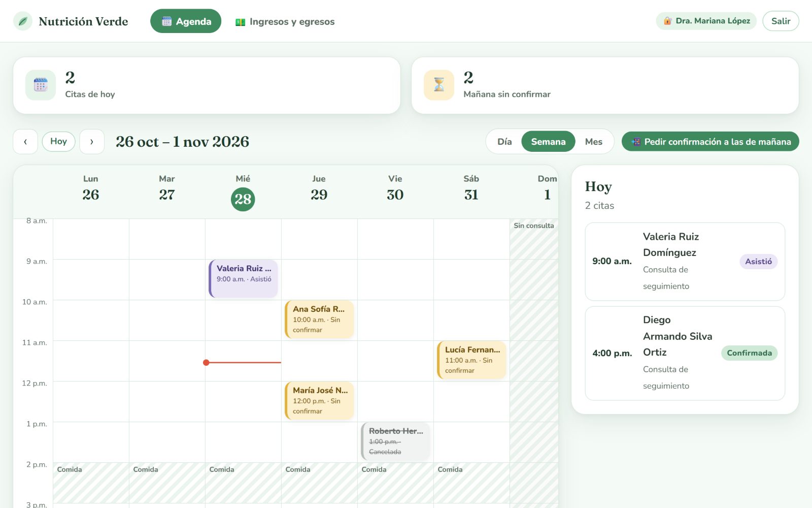Click Friday's Comida break block
812x508 pixels.
395,483
